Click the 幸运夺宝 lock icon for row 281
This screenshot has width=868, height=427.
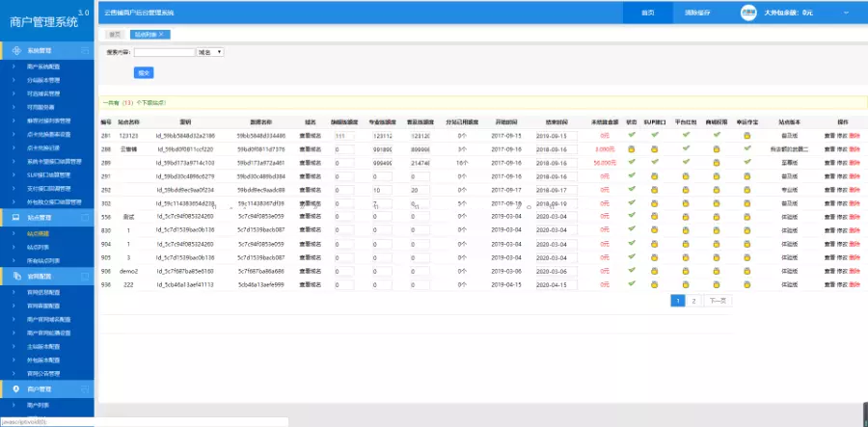(x=747, y=136)
